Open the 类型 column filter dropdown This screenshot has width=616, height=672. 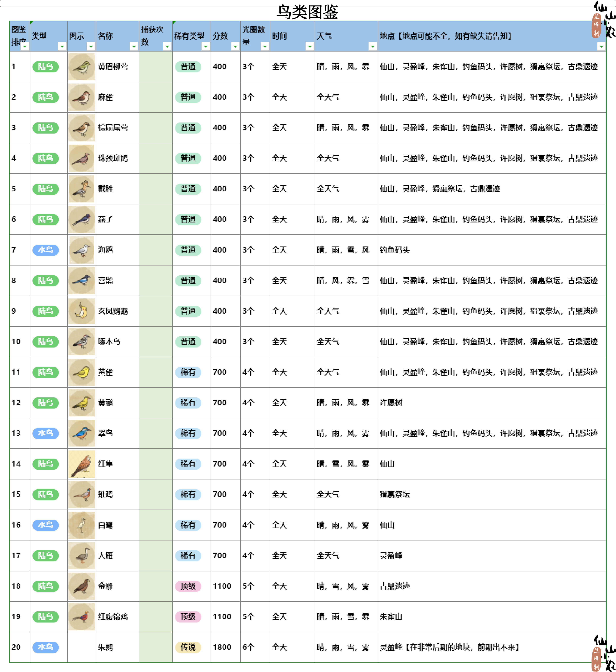[62, 46]
